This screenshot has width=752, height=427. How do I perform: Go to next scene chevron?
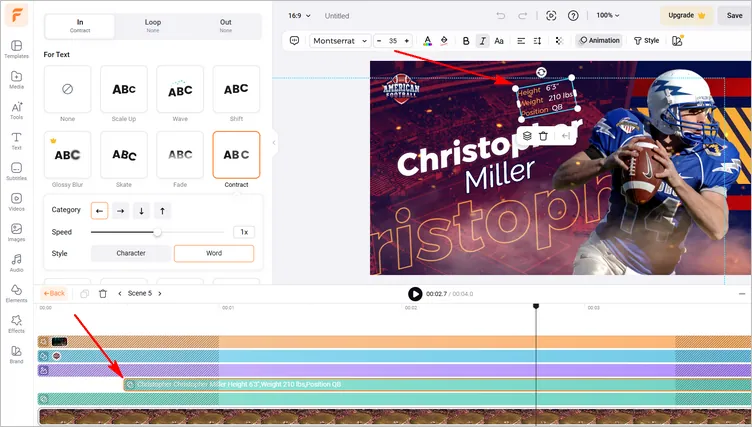coord(160,294)
